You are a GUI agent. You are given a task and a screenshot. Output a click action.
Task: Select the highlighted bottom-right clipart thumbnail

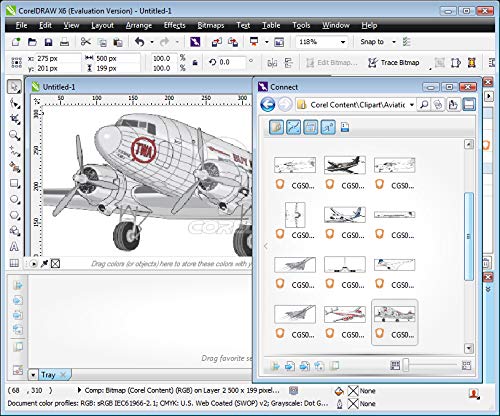point(394,322)
